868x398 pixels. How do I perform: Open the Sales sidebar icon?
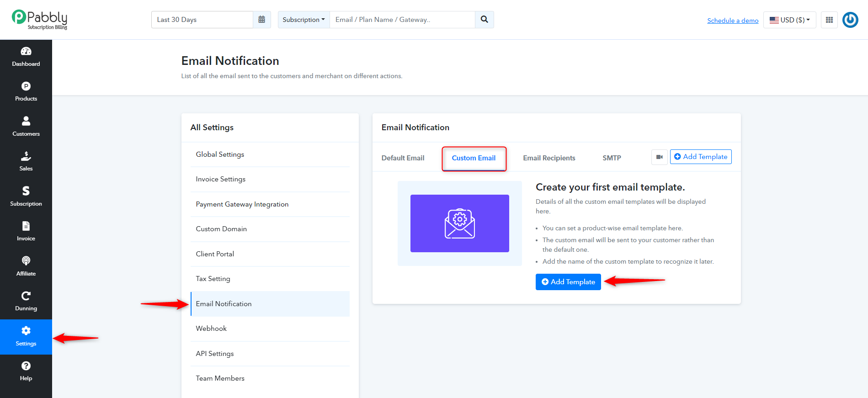click(26, 161)
